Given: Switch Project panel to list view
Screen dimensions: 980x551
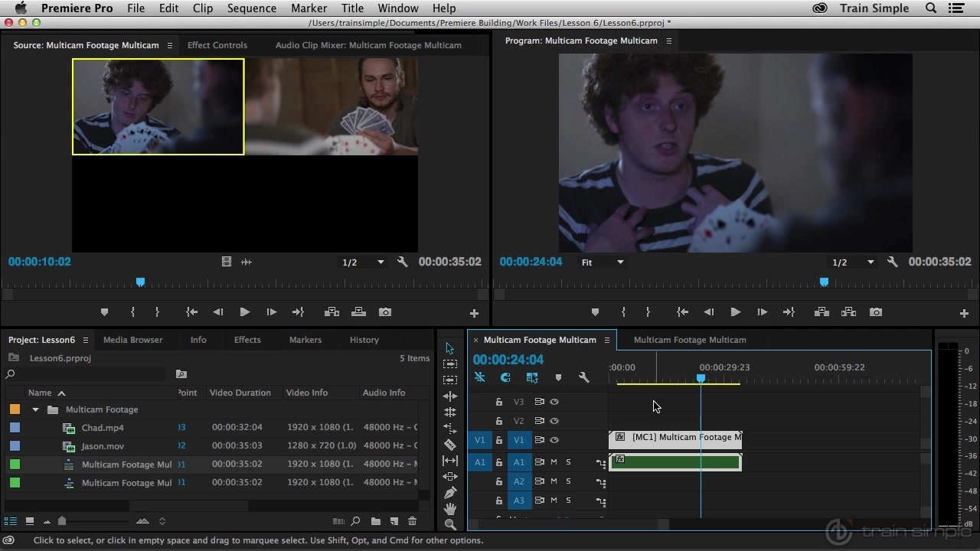Looking at the screenshot, I should point(11,521).
